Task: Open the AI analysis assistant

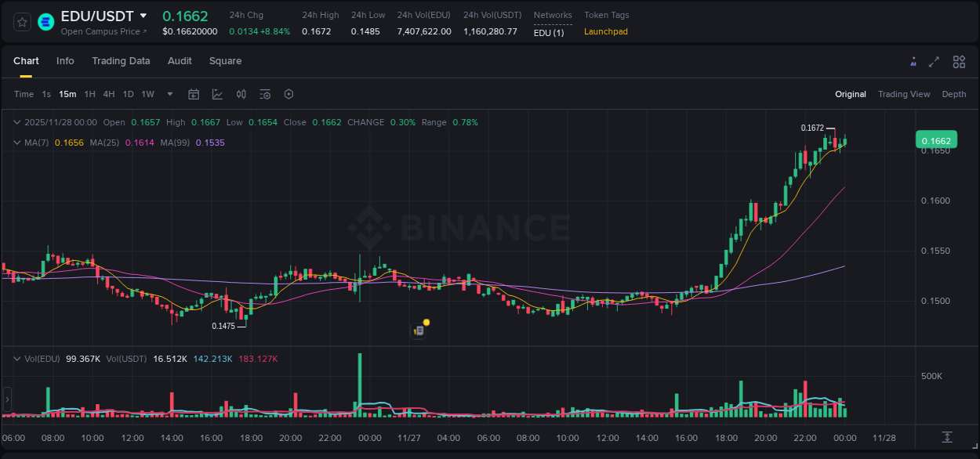Action: (913, 61)
